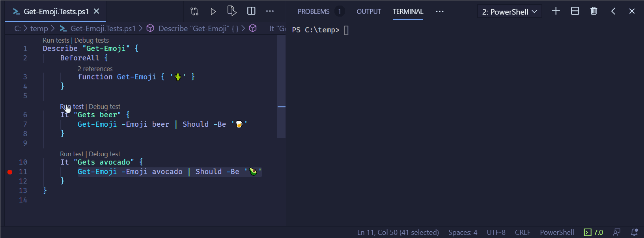Close the Get-Emoji.Tests.ps1 tab
Screen dimensions: 644x238
96,11
